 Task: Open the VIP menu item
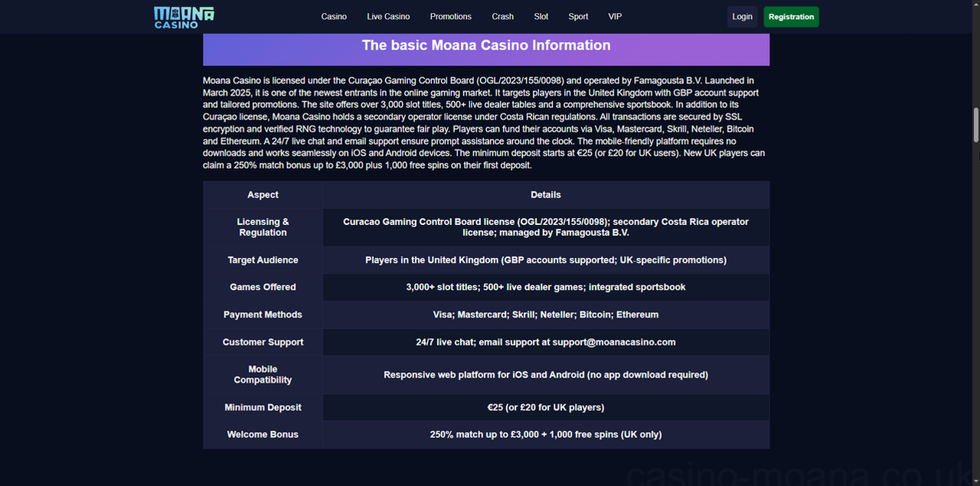(x=615, y=16)
